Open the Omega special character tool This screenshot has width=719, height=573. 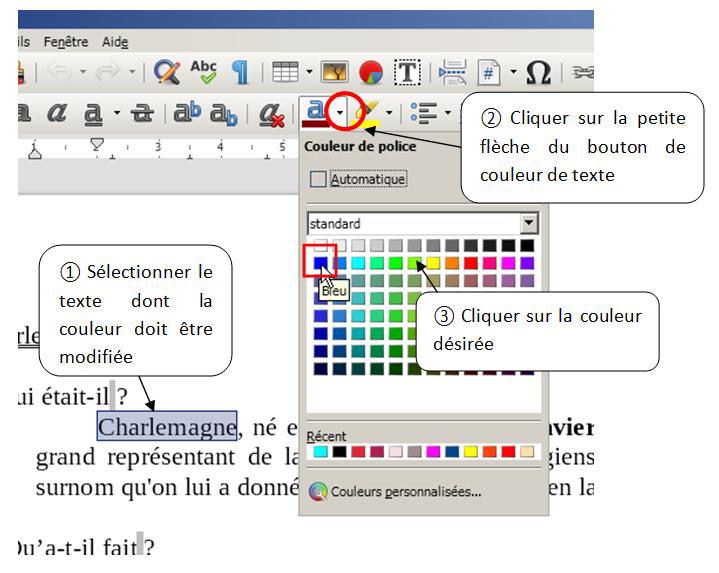point(539,72)
